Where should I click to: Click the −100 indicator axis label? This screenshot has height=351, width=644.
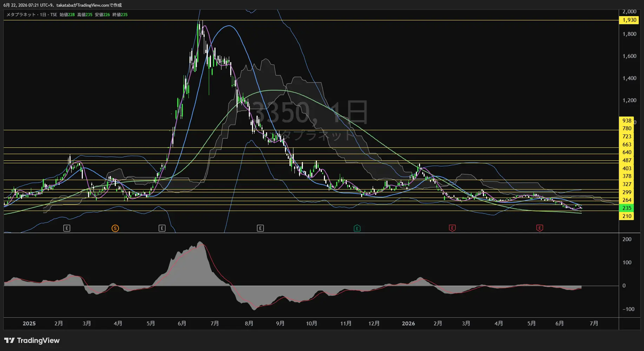tap(628, 309)
